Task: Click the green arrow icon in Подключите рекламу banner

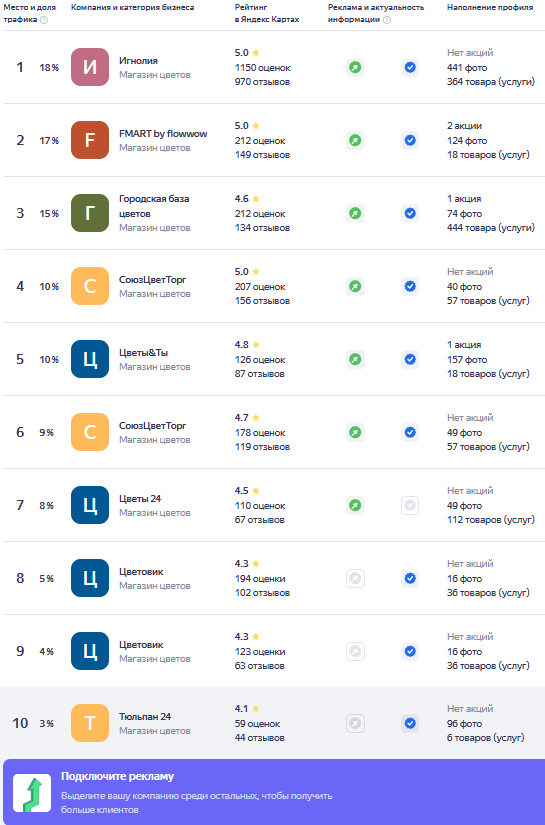Action: (32, 792)
